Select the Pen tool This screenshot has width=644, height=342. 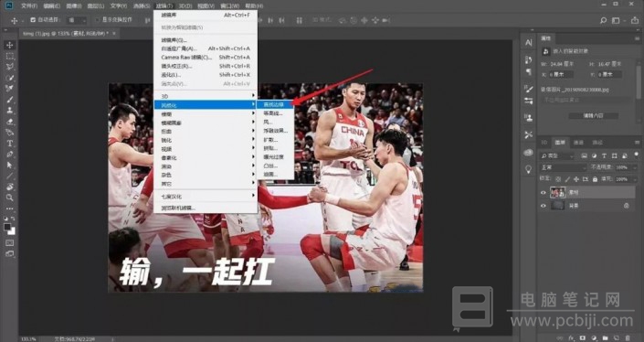(x=10, y=155)
